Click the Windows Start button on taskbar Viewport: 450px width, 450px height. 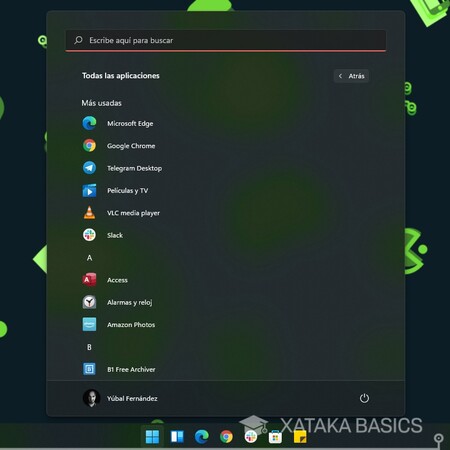tap(152, 436)
